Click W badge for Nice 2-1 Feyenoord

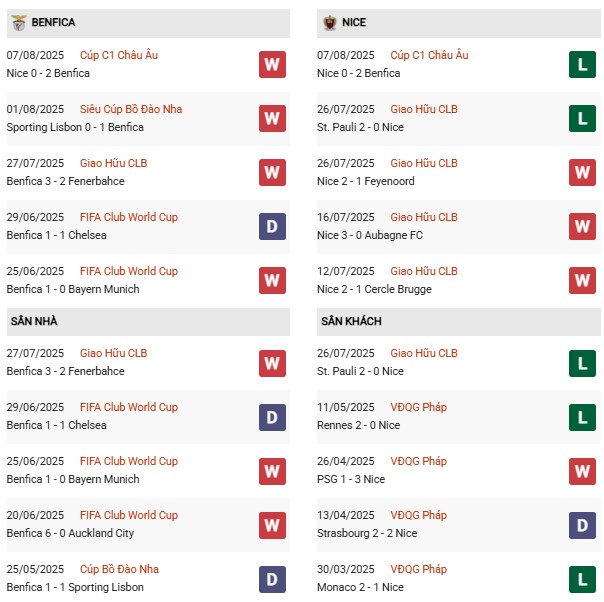pos(582,172)
